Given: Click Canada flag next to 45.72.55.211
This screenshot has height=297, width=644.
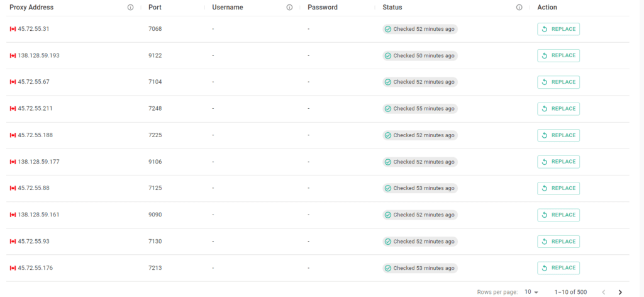Looking at the screenshot, I should point(13,108).
